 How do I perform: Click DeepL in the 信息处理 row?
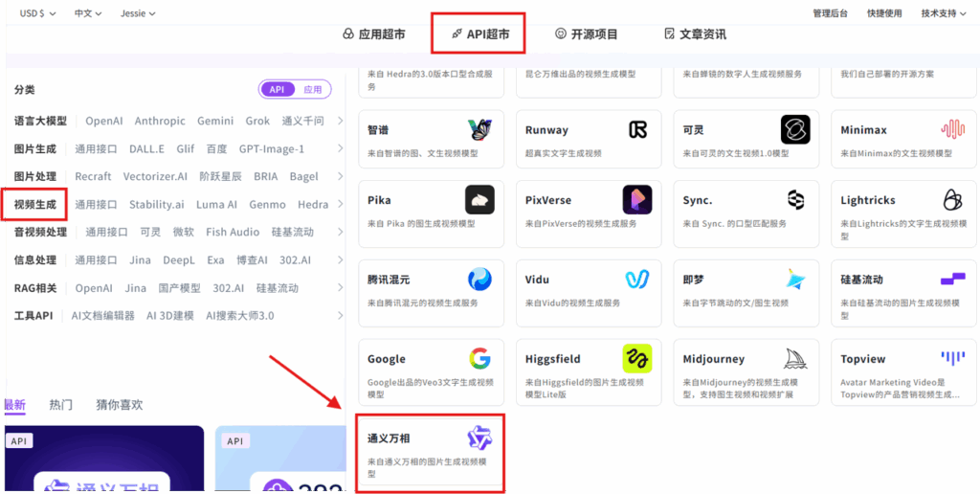click(x=179, y=259)
